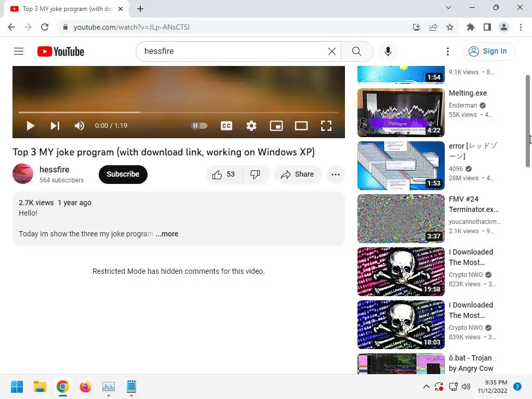This screenshot has width=532, height=399.
Task: Select the Top 3 MY joke program tab
Action: click(x=67, y=9)
